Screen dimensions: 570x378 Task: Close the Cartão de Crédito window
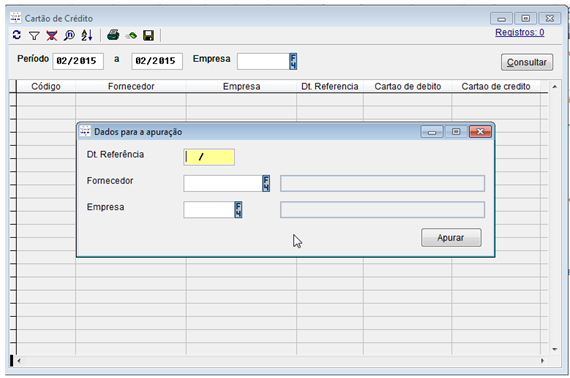tap(550, 19)
